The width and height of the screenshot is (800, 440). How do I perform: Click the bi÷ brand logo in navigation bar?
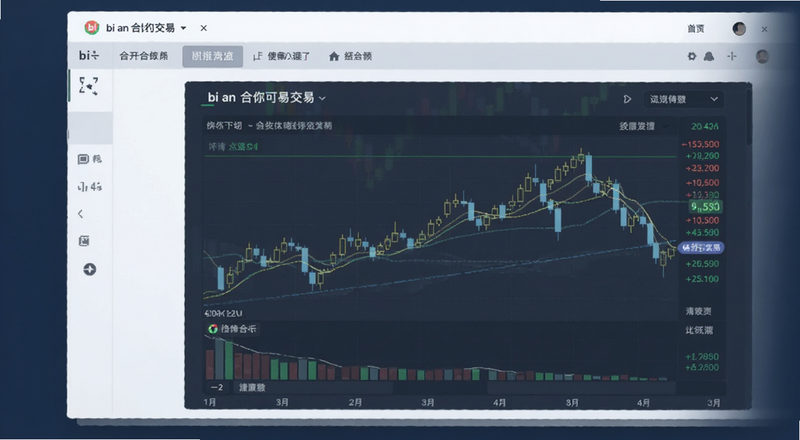tap(89, 56)
